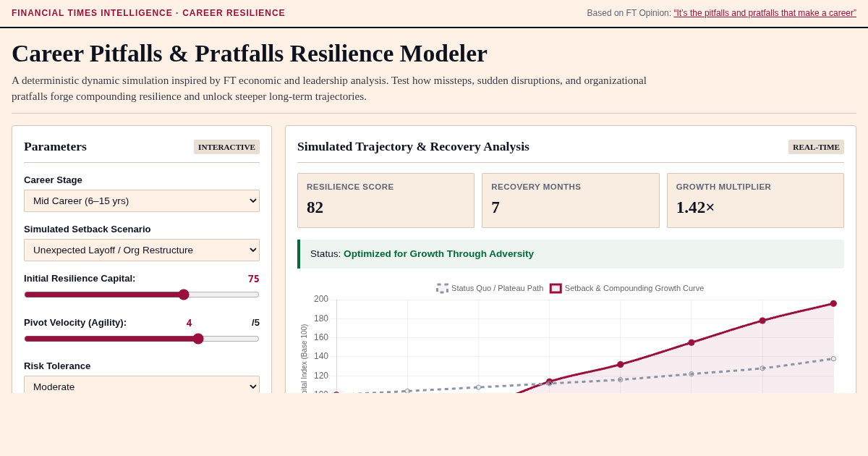Click the Career Stage field label
Viewport: 868px width, 456px height.
pyautogui.click(x=53, y=180)
